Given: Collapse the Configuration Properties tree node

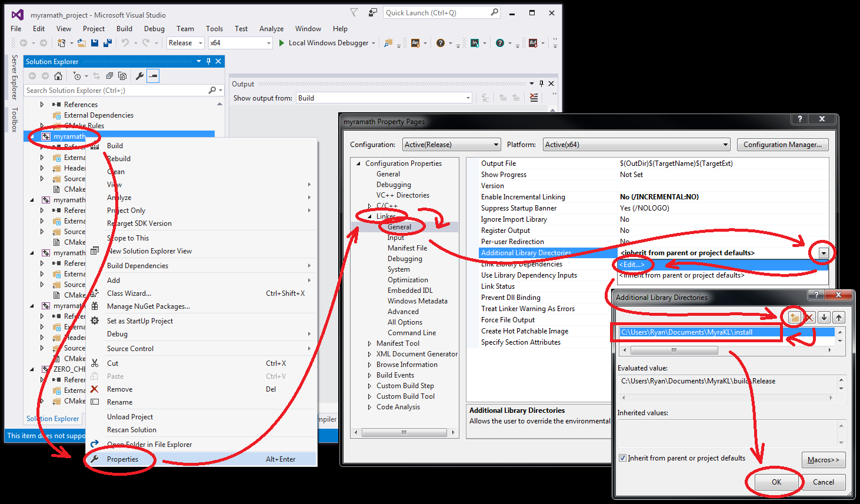Looking at the screenshot, I should 358,163.
